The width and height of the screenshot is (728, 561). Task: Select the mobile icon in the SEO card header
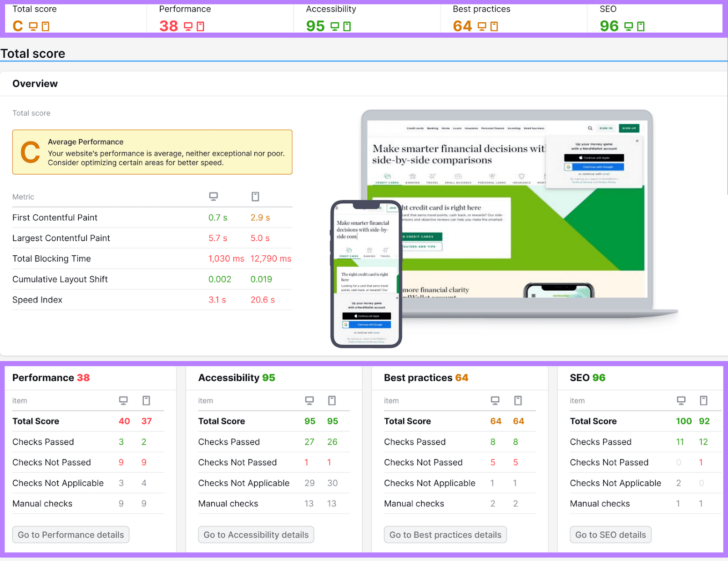[x=703, y=400]
